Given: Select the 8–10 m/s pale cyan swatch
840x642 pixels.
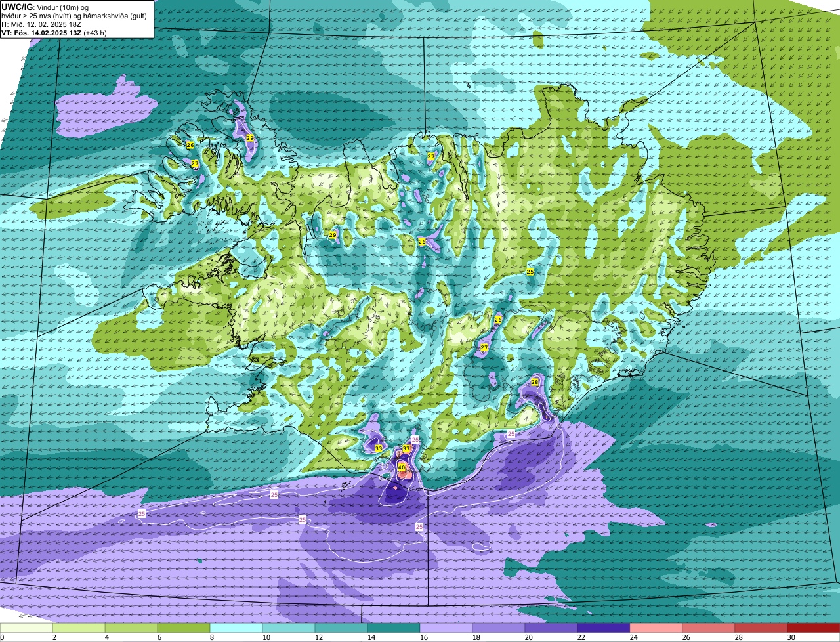Looking at the screenshot, I should tap(236, 628).
